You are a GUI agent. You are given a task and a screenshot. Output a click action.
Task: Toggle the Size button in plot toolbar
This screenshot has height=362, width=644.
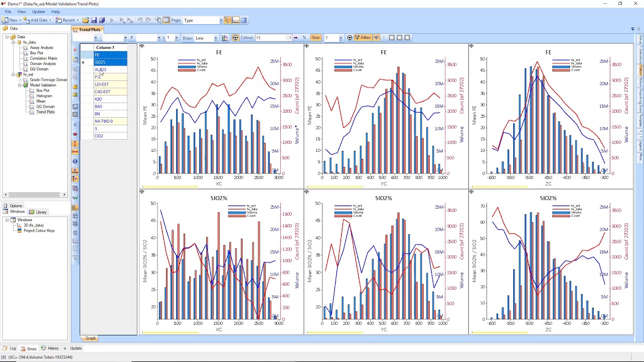(x=315, y=38)
